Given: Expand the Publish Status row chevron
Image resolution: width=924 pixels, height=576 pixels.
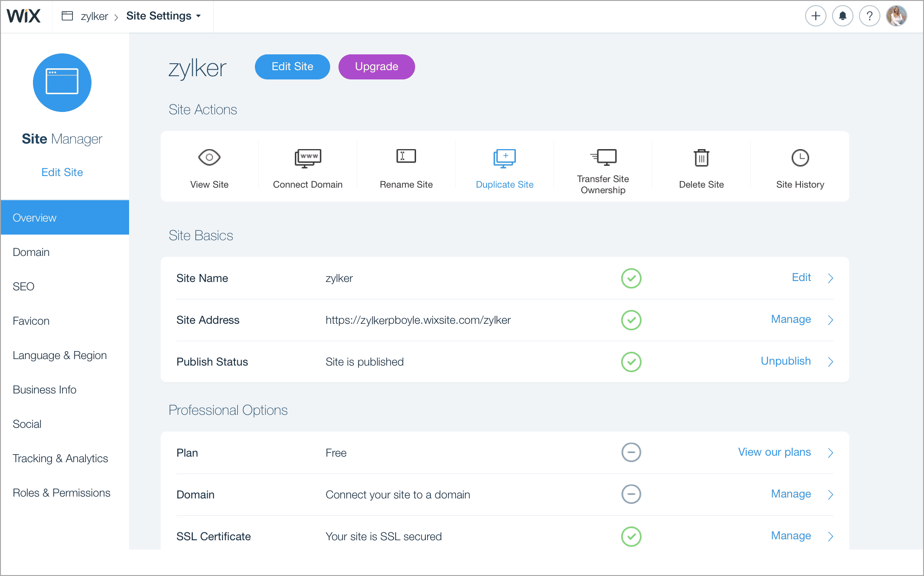Looking at the screenshot, I should [x=831, y=362].
